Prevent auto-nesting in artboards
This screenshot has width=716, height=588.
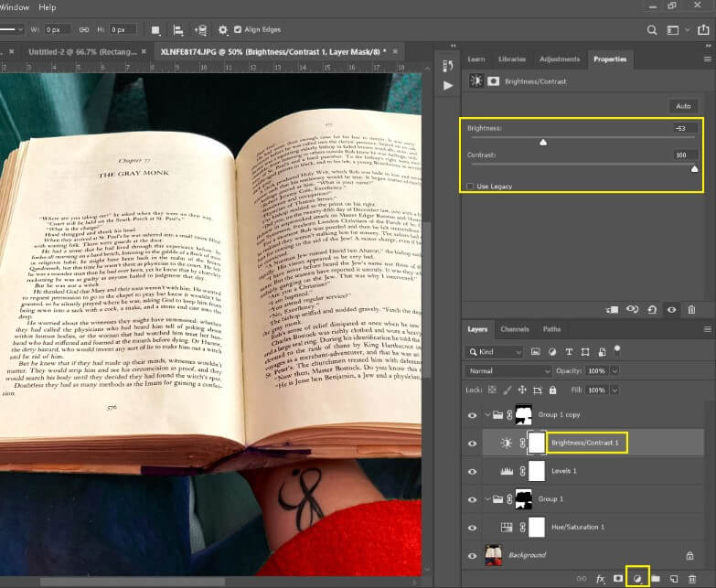click(x=538, y=390)
